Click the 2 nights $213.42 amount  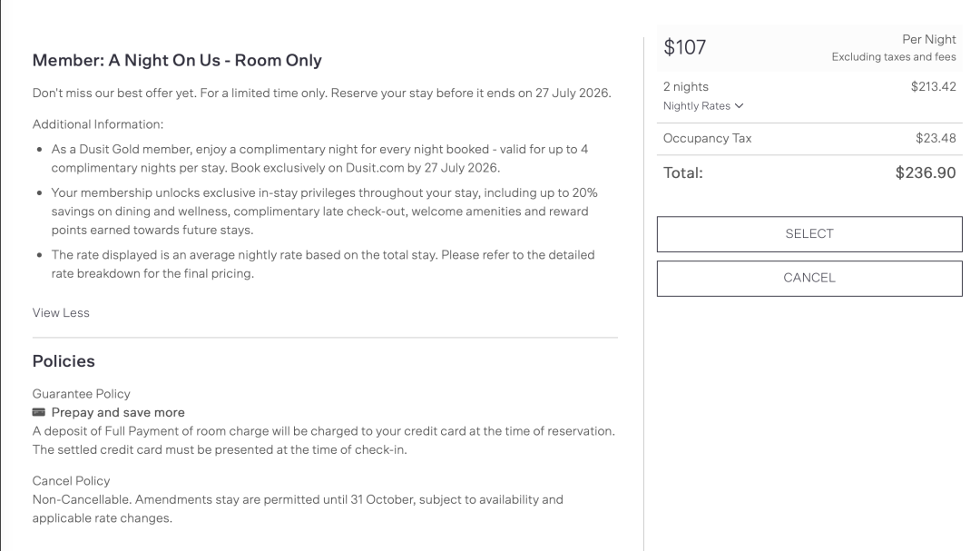933,87
